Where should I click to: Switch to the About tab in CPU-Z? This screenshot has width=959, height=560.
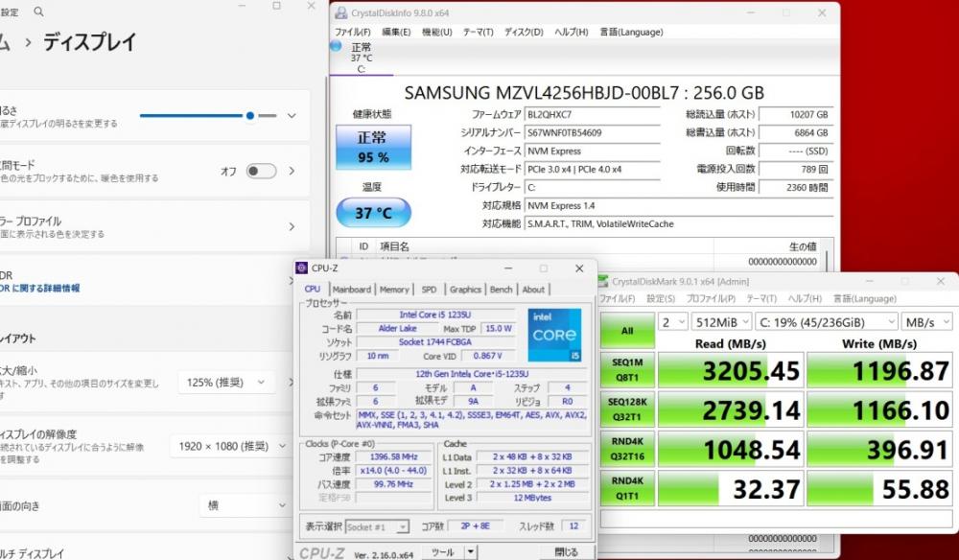click(x=533, y=290)
